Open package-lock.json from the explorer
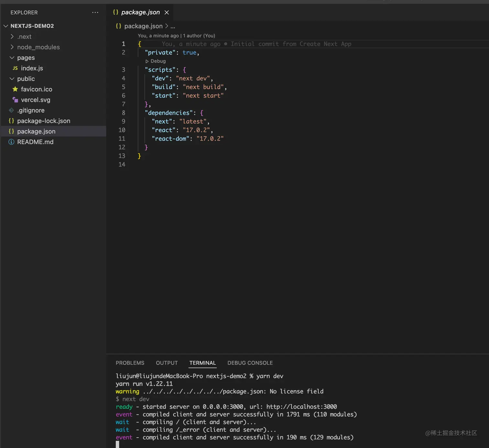Viewport: 489px width, 448px height. pyautogui.click(x=44, y=121)
